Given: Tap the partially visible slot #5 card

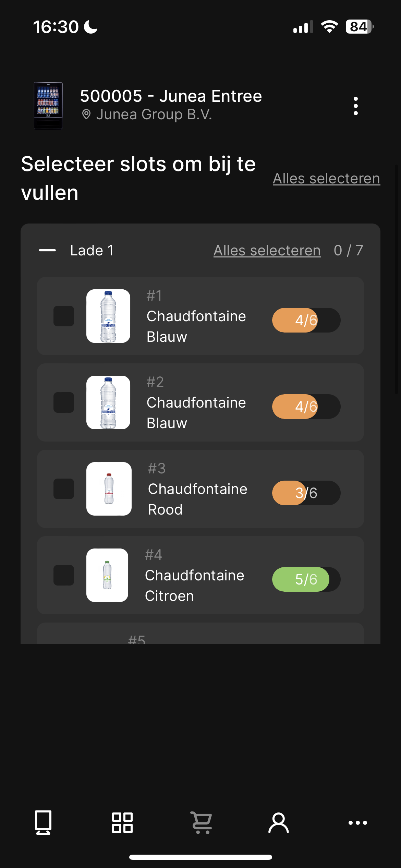Looking at the screenshot, I should click(x=200, y=633).
